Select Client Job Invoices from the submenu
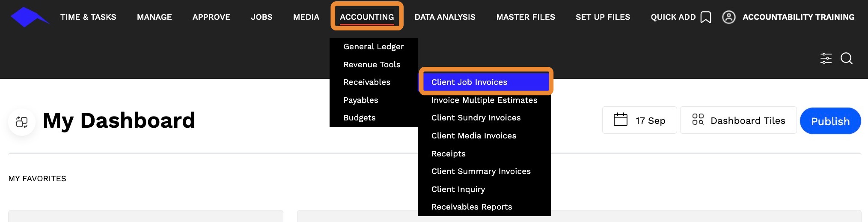The image size is (868, 222). pyautogui.click(x=469, y=82)
